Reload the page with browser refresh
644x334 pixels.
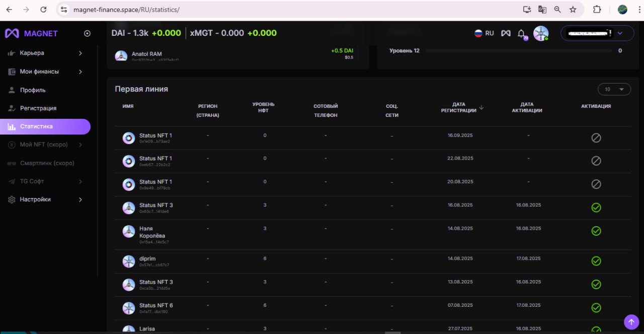click(x=43, y=10)
